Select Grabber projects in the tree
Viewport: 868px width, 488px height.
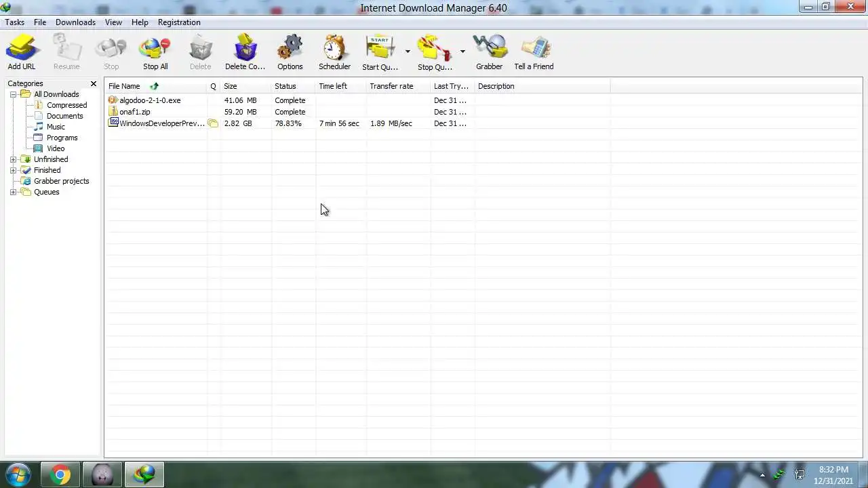61,181
